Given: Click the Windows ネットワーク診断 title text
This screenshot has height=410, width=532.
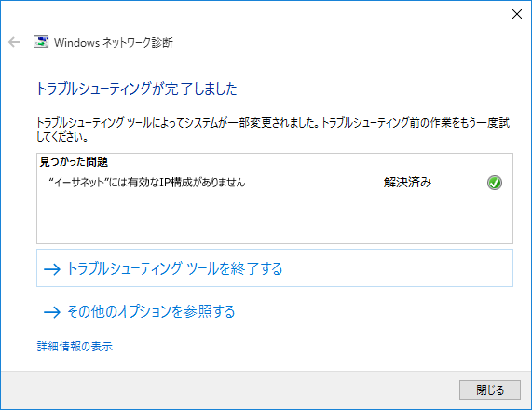Looking at the screenshot, I should point(114,43).
